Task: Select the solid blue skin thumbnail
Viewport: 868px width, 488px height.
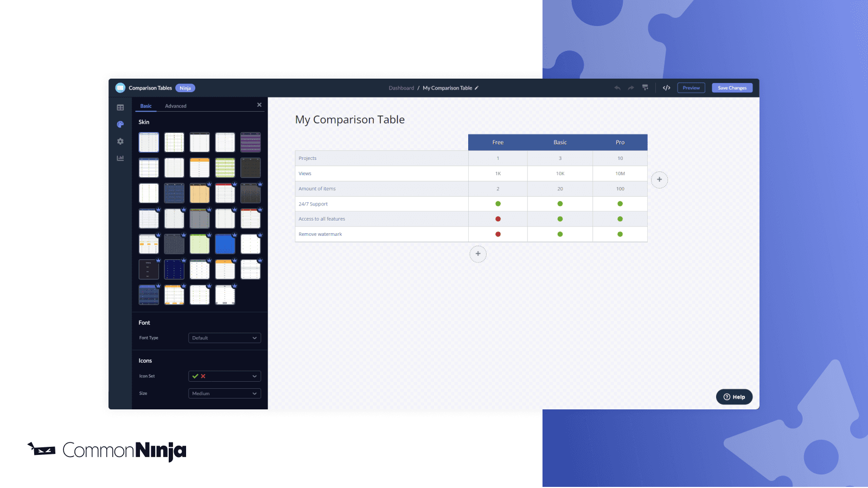Action: pyautogui.click(x=225, y=245)
